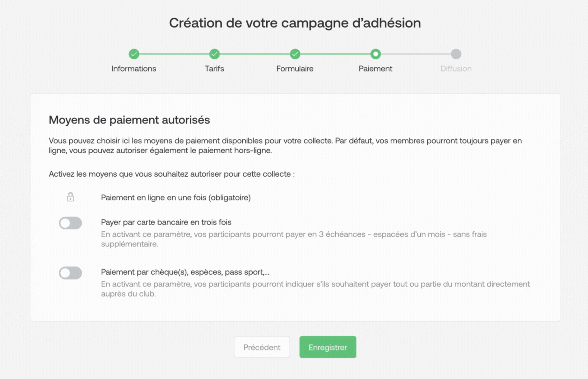The image size is (588, 379).
Task: Click the "Payer par carte bancaire en trois fois" label
Action: point(166,222)
